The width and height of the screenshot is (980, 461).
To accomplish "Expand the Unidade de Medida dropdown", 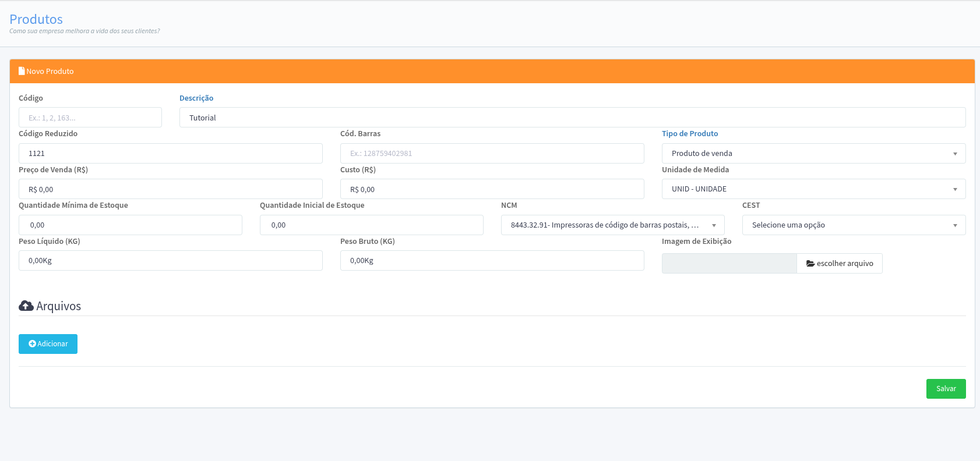I will [813, 189].
